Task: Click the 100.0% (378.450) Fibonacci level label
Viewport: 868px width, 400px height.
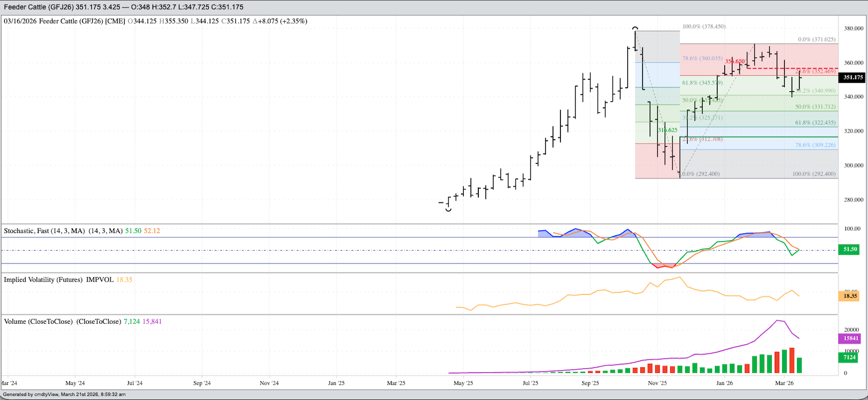Action: (704, 27)
